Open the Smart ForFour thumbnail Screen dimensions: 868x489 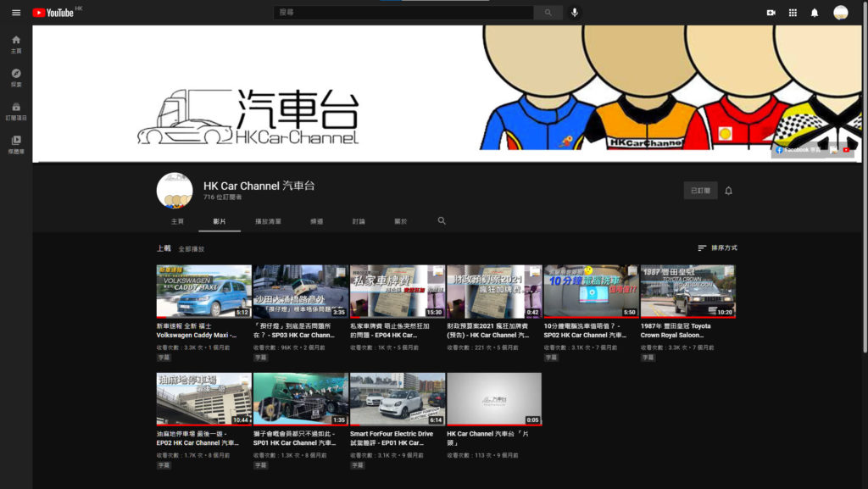click(398, 399)
